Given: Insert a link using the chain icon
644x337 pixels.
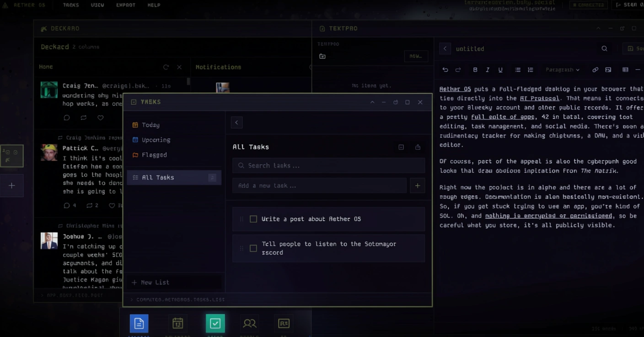Looking at the screenshot, I should tap(595, 70).
